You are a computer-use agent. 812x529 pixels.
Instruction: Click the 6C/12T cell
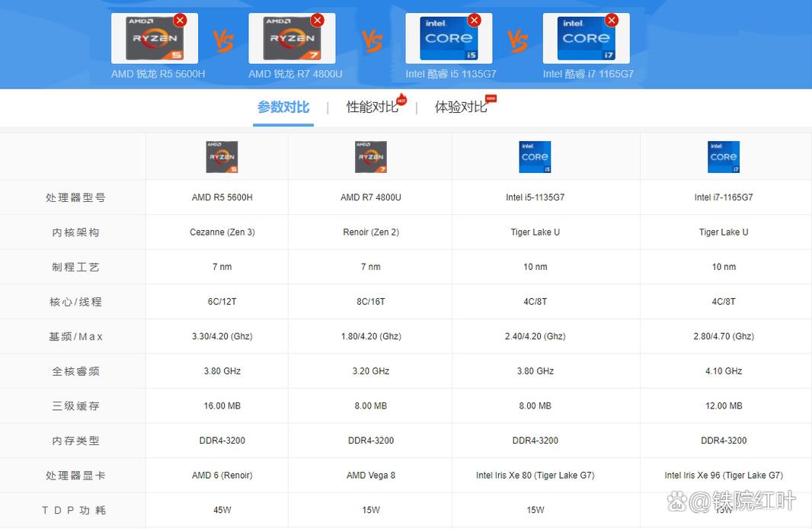tap(222, 302)
